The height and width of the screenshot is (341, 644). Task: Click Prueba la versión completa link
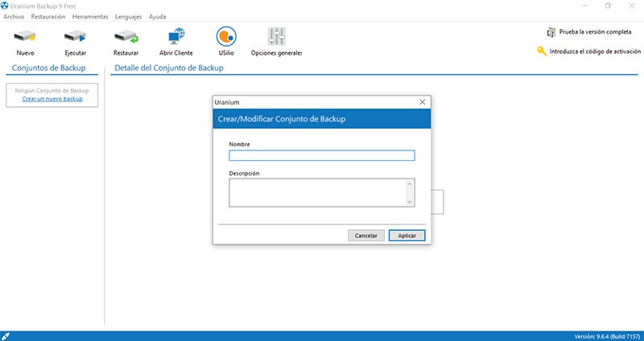(595, 31)
